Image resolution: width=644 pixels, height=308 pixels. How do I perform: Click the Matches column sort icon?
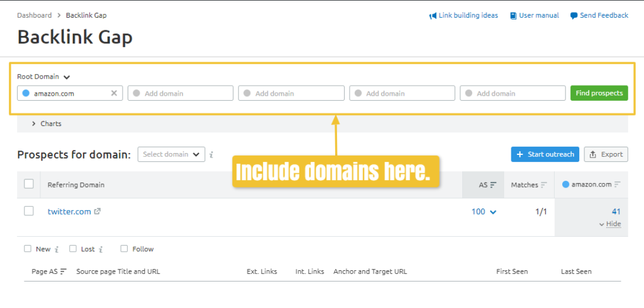[x=544, y=185]
